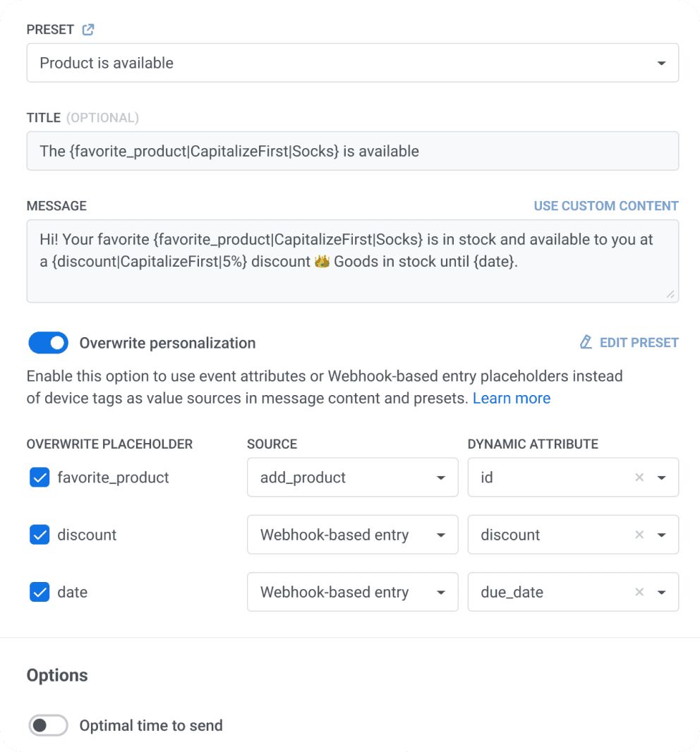Open the Product is available preset dropdown
This screenshot has height=752, width=700.
click(352, 63)
